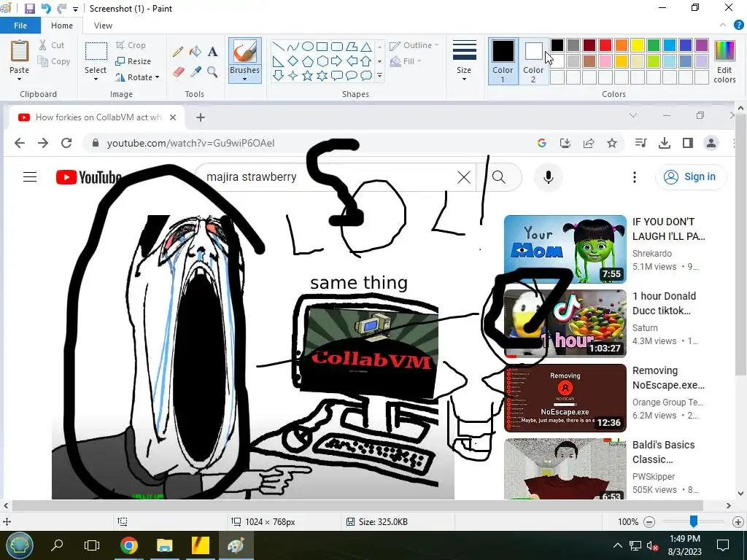Choose the Triangle shape
Viewport: 747px width, 560px height.
[x=366, y=47]
